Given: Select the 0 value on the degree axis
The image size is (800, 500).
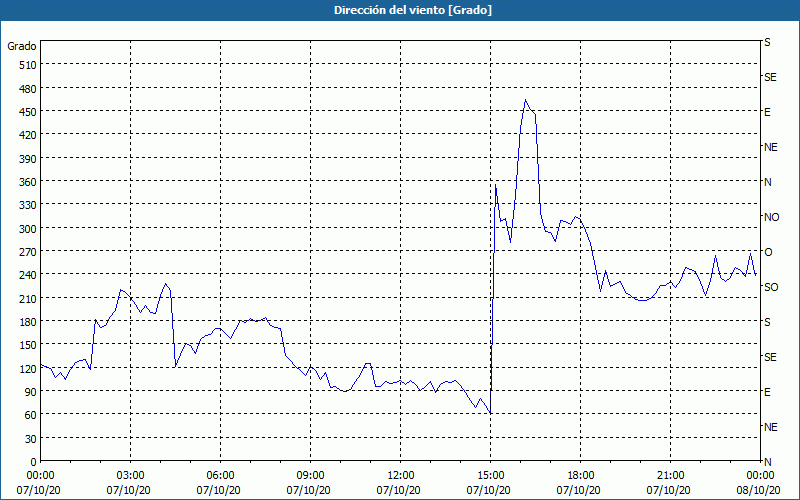Looking at the screenshot, I should pyautogui.click(x=34, y=462).
